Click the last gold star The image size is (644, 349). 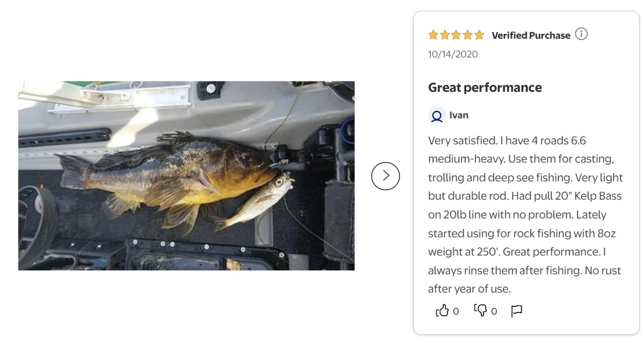pyautogui.click(x=479, y=35)
